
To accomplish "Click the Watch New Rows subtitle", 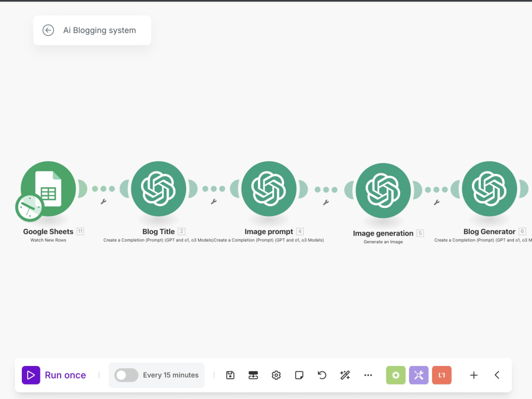I will click(x=48, y=240).
